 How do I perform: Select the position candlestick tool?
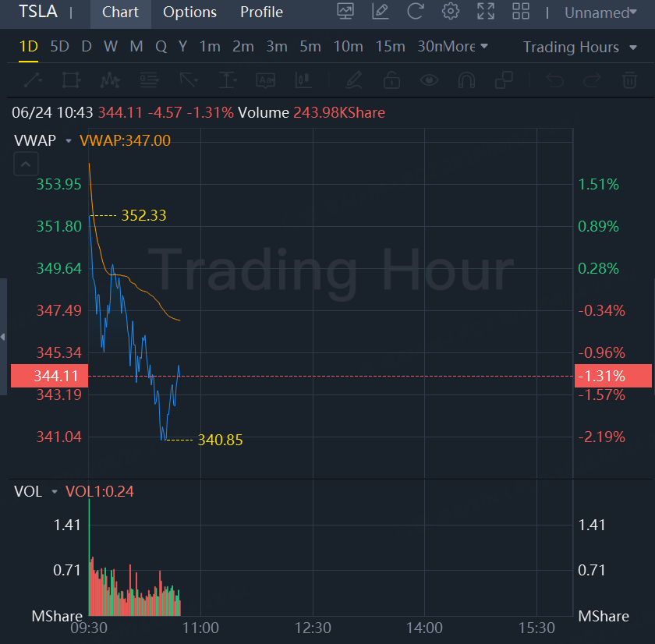click(303, 80)
